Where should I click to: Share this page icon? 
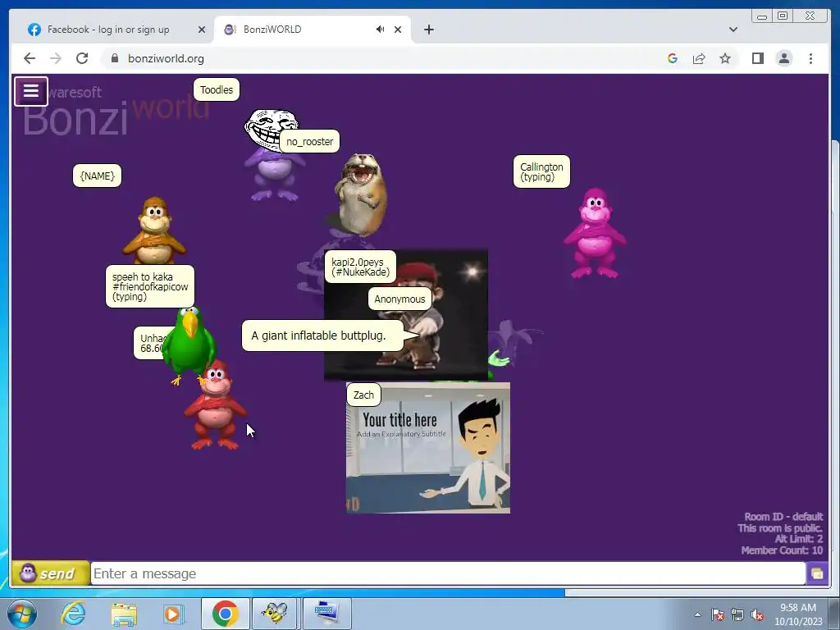click(699, 58)
